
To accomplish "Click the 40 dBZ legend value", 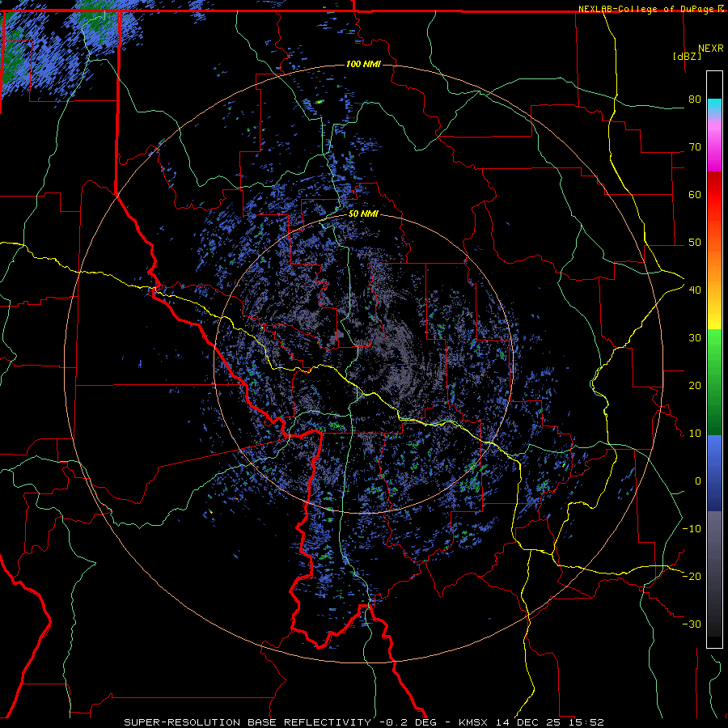I will point(695,290).
